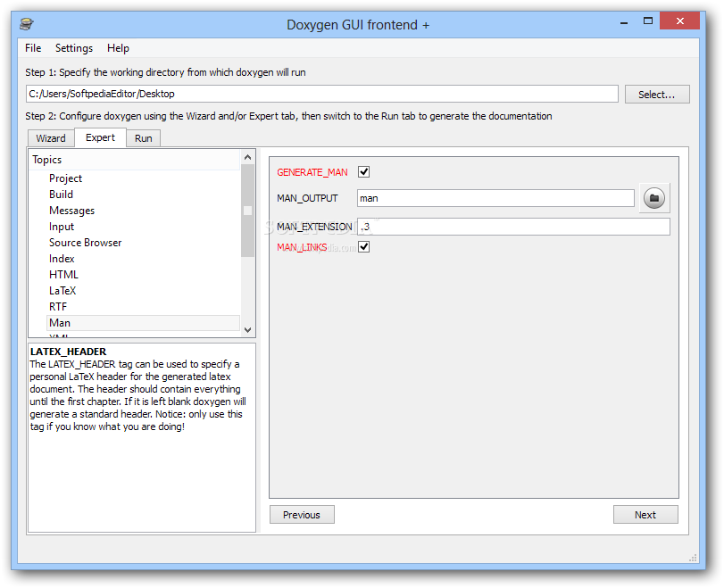Minimize the Doxygen GUI frontend window
The width and height of the screenshot is (724, 588).
click(x=624, y=21)
